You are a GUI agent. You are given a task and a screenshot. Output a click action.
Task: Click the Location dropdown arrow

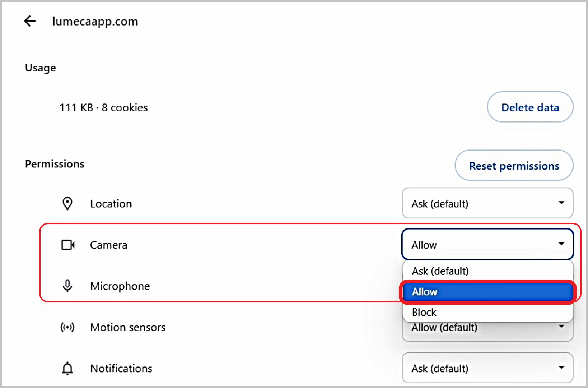click(x=561, y=203)
